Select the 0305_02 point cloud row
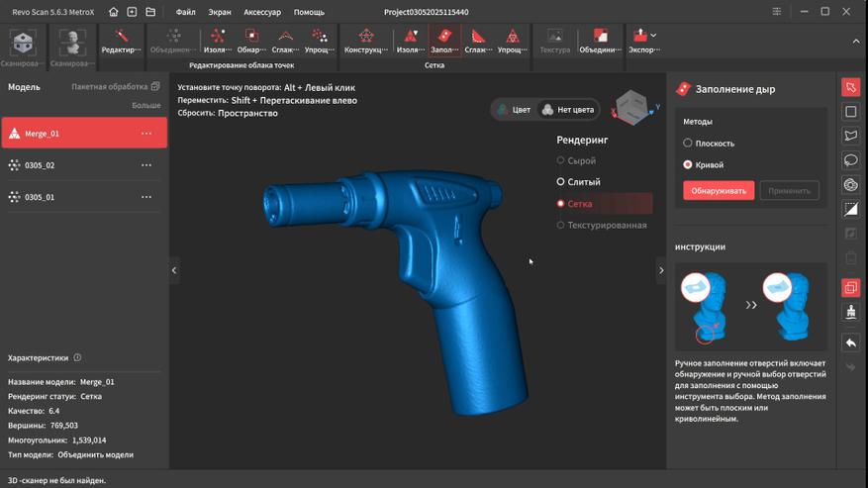Viewport: 868px width, 488px height. point(84,165)
